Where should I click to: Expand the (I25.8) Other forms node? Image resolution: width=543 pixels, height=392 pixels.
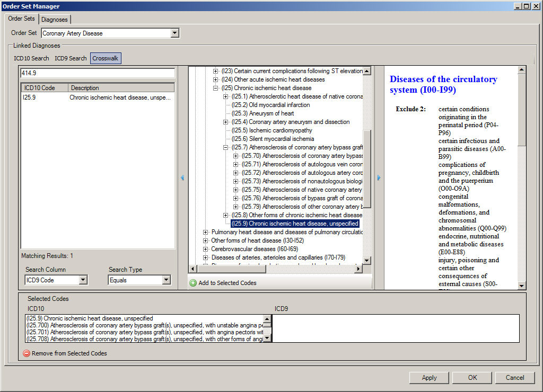(226, 215)
